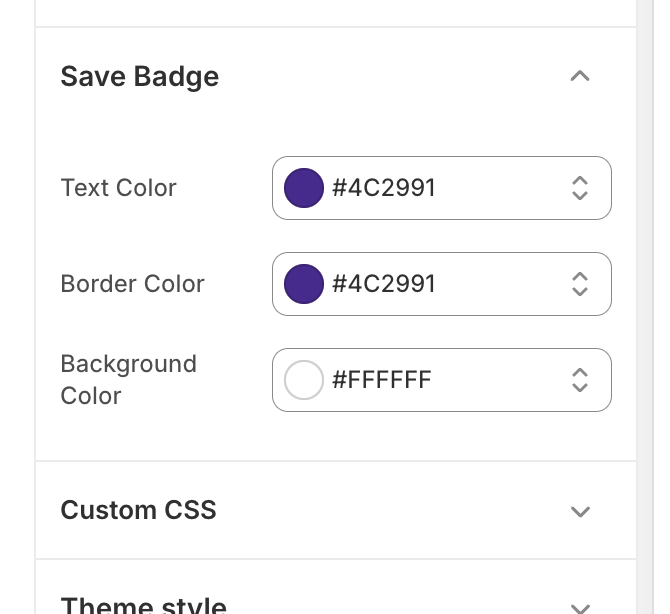Expand the Theme style section chevron
This screenshot has width=670, height=614.
click(x=580, y=606)
